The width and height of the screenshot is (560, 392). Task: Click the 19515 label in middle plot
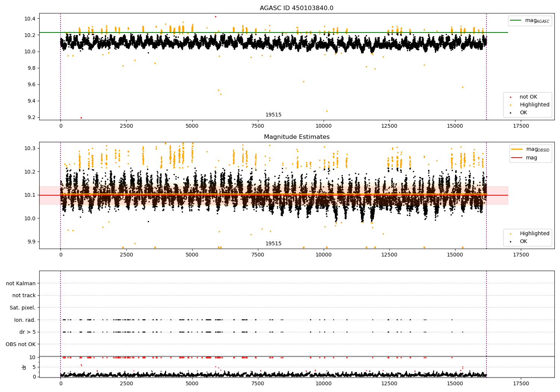point(273,244)
